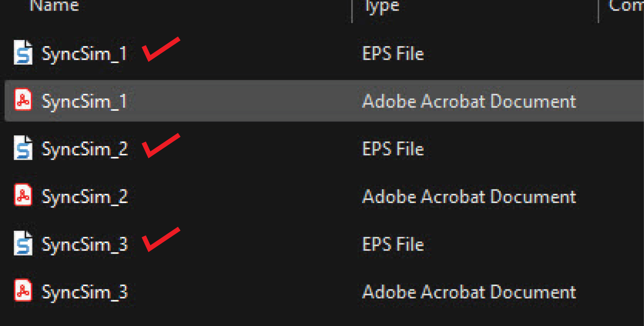The height and width of the screenshot is (326, 644).
Task: Click the EPS File type of SyncSim_3
Action: [393, 244]
